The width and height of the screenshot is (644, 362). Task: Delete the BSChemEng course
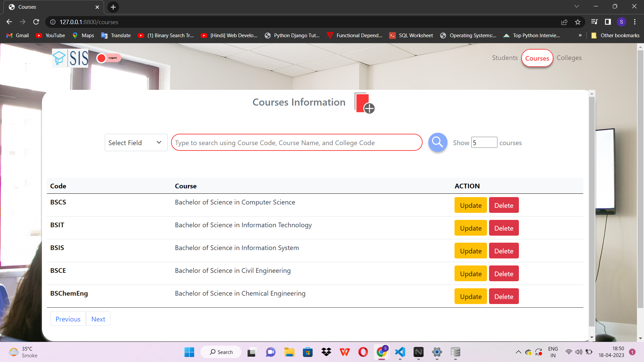pos(503,296)
